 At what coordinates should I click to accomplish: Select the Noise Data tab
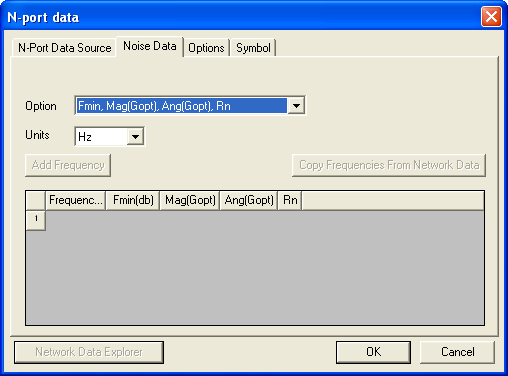[150, 46]
